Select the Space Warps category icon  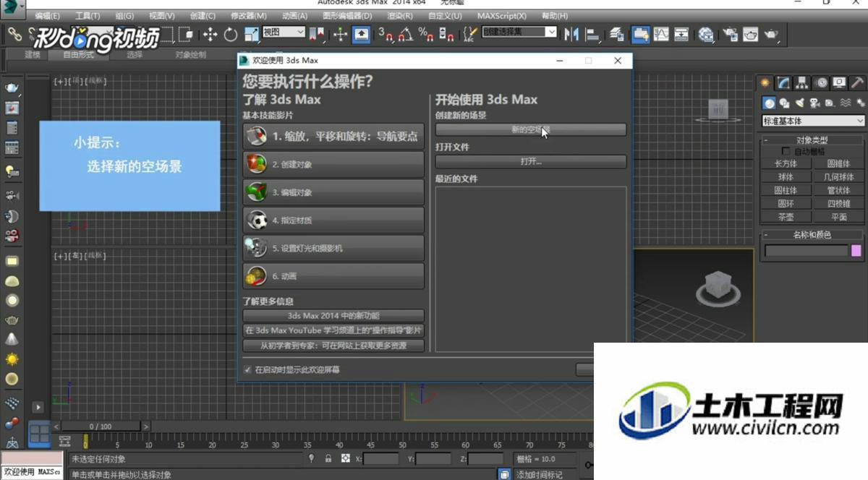[x=844, y=103]
